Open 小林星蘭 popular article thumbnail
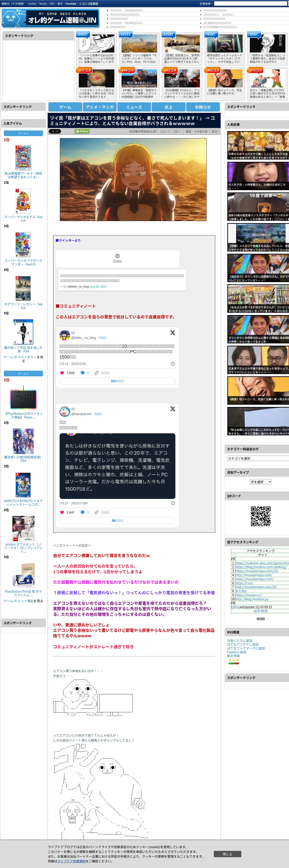Screen dimensions: 289x868 258,176
